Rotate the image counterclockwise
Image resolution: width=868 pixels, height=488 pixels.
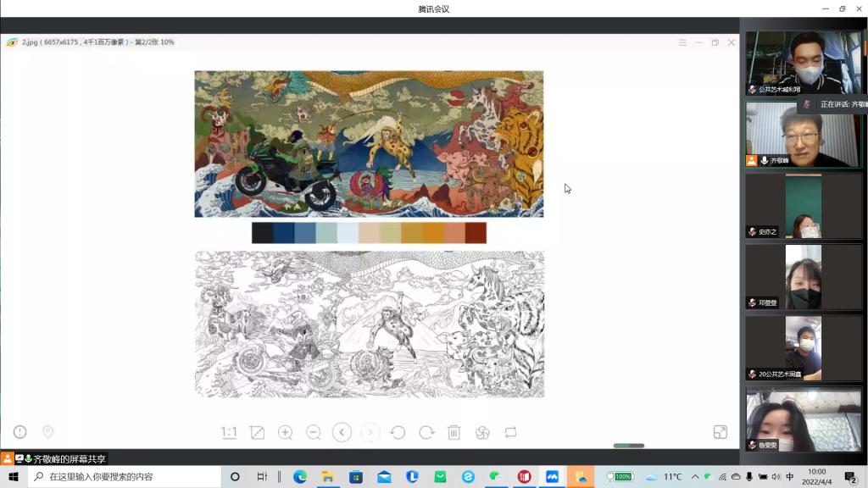pyautogui.click(x=398, y=433)
